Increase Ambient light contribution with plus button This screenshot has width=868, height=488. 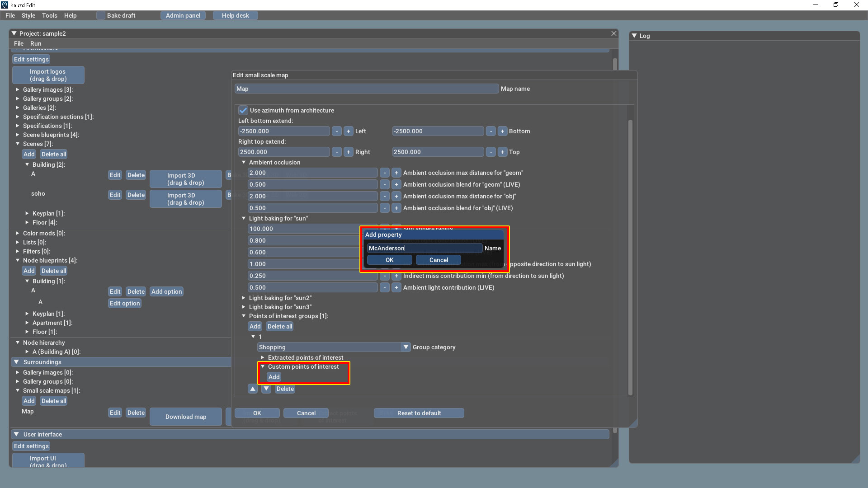coord(396,287)
